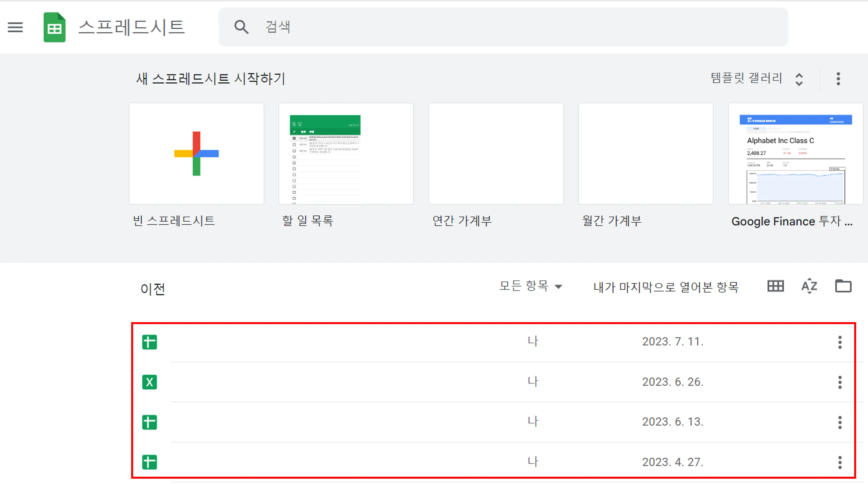This screenshot has height=484, width=868.
Task: Click owner 나 in 2023. 4. 27. row
Action: pos(533,462)
